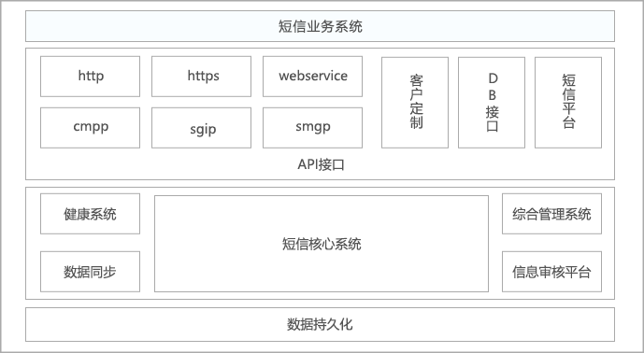This screenshot has height=353, width=644.
Task: Choose the webservice box
Action: coord(312,77)
